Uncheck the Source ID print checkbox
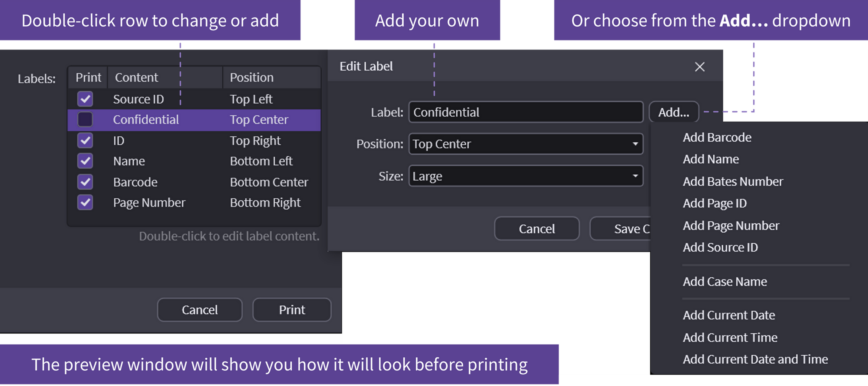 pos(85,99)
